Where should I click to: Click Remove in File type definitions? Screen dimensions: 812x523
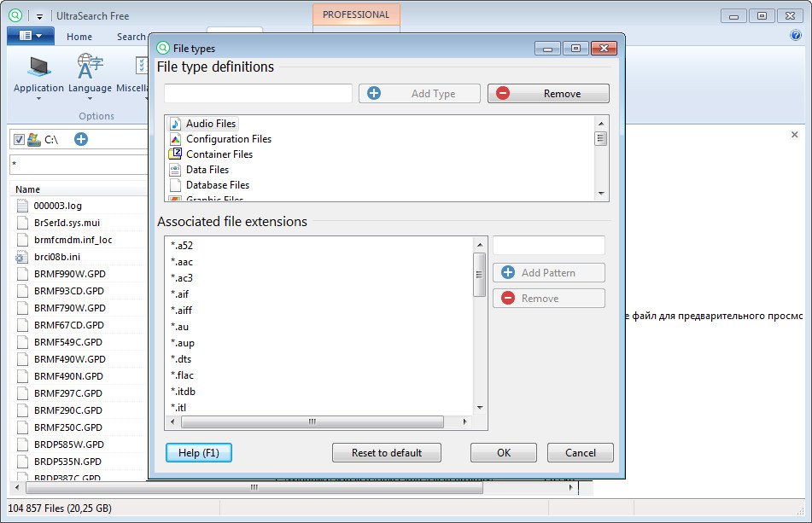click(548, 94)
